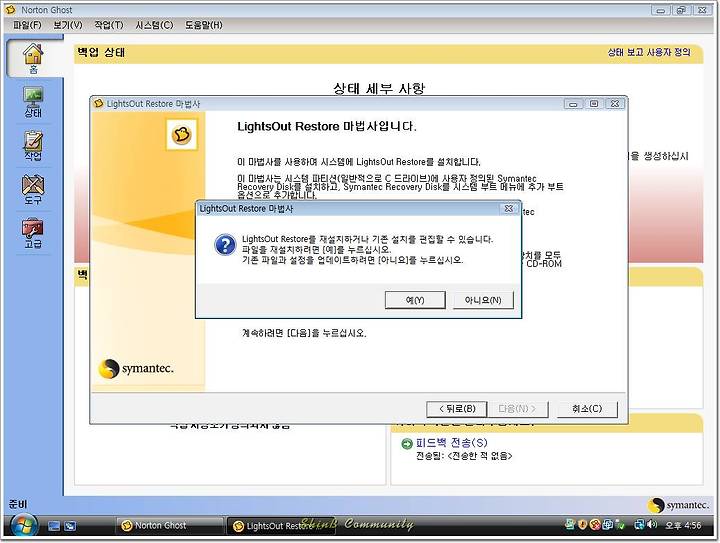Click the '상태 세부 사항' heading text
720x543 pixels.
tap(379, 88)
